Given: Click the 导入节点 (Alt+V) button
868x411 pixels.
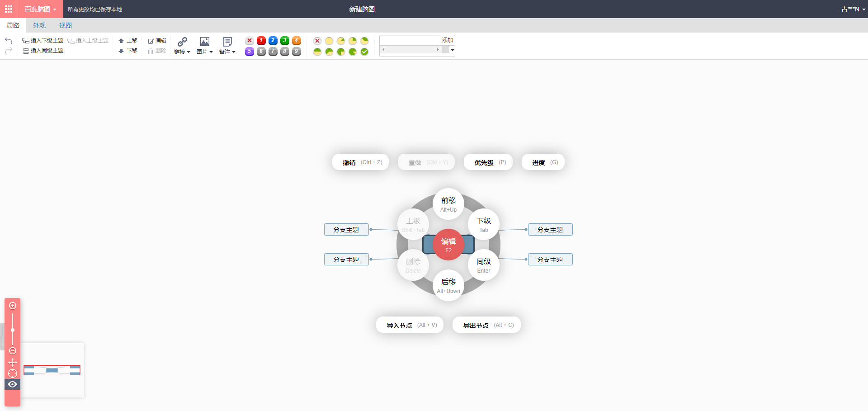Looking at the screenshot, I should coord(410,325).
